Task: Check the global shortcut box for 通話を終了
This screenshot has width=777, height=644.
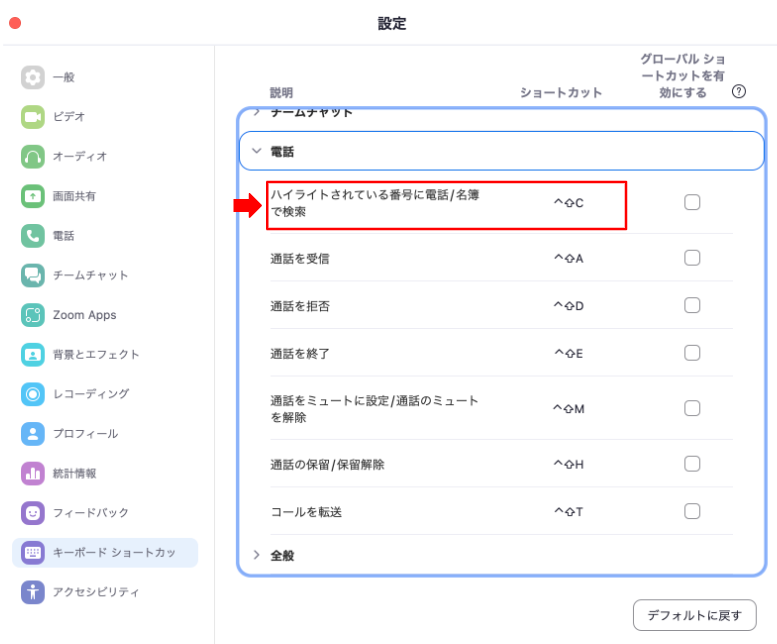Action: pyautogui.click(x=692, y=353)
